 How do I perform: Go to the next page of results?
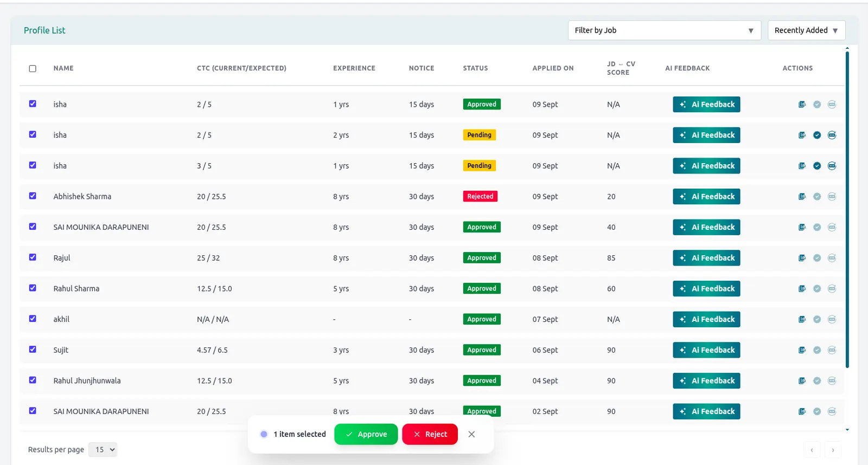[833, 450]
